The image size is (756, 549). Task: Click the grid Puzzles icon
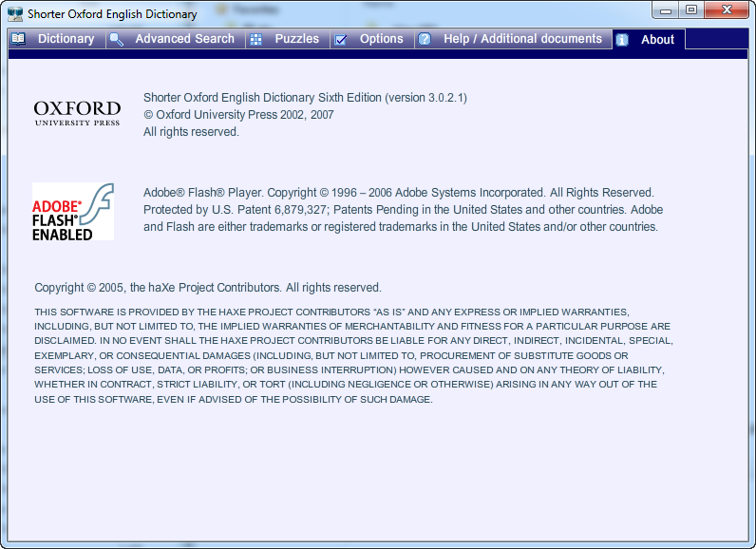[x=256, y=40]
